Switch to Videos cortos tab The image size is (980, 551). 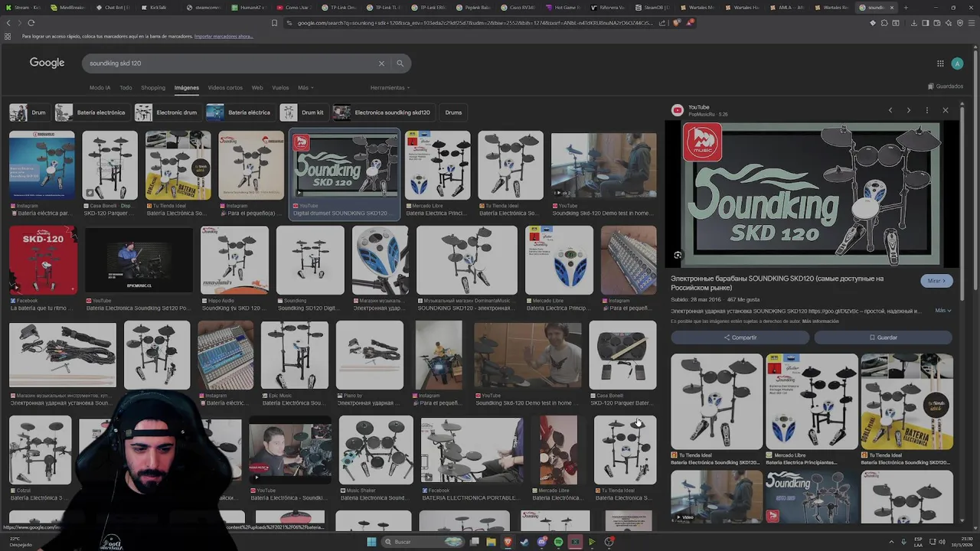click(x=225, y=88)
